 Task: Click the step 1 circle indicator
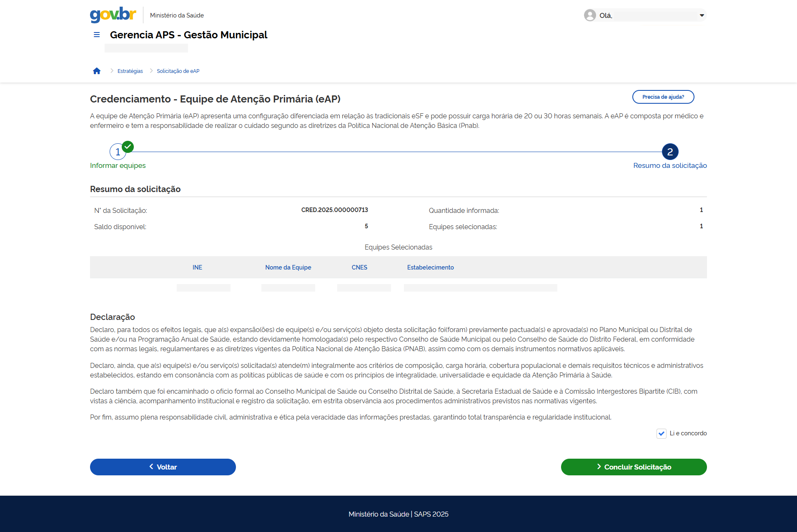click(118, 152)
